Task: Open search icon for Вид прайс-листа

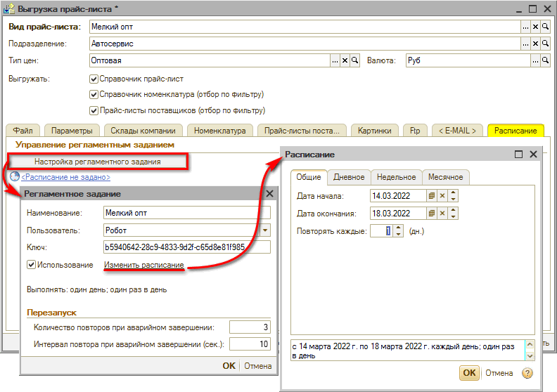Action: coord(544,26)
